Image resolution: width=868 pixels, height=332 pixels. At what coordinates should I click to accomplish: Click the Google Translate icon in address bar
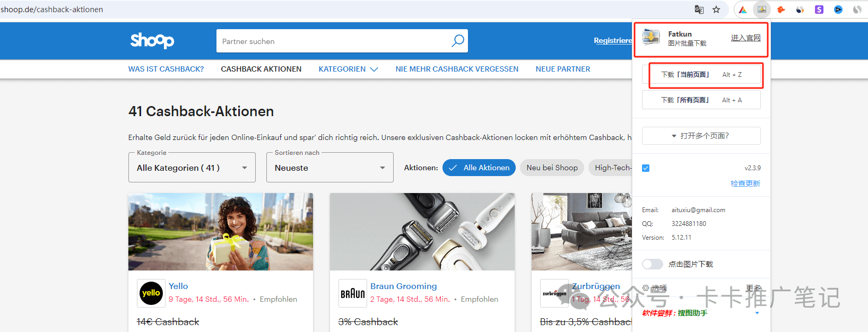click(x=699, y=10)
